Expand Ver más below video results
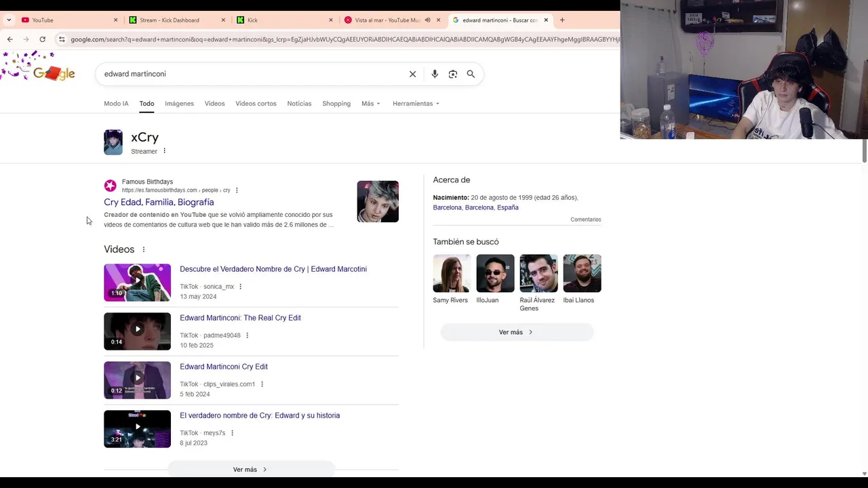Viewport: 868px width, 488px height. coord(251,469)
